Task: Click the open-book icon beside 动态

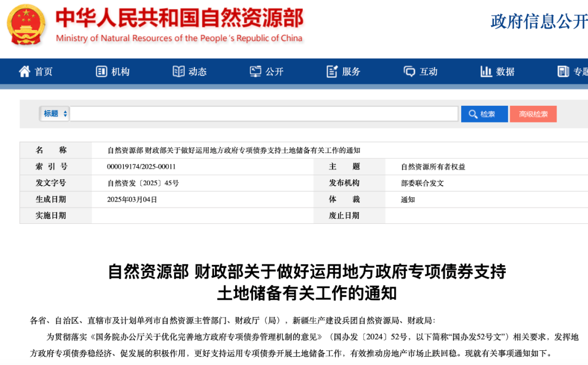Action: 179,71
